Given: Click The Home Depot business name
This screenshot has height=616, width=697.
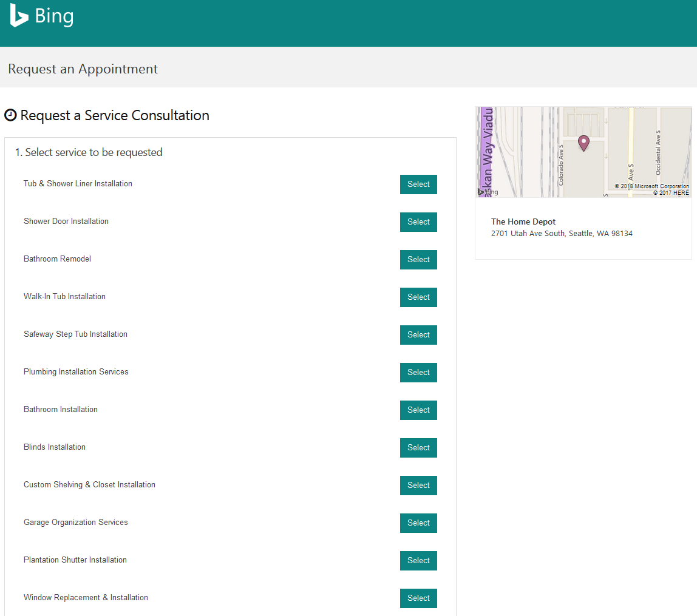Looking at the screenshot, I should click(523, 222).
